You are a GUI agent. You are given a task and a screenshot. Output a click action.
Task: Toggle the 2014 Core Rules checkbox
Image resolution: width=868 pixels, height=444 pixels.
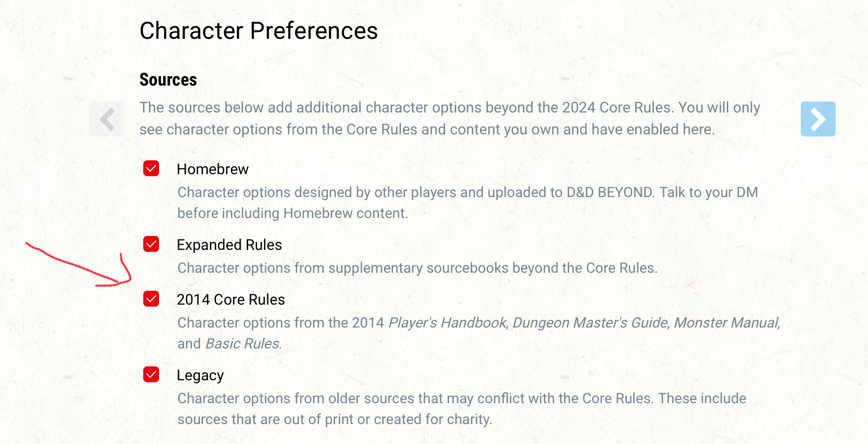click(151, 299)
